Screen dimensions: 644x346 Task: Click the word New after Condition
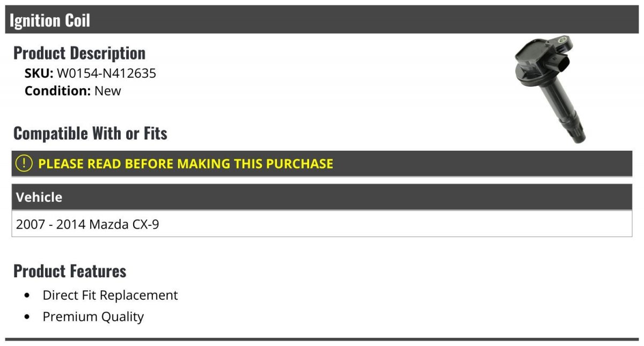pyautogui.click(x=108, y=91)
